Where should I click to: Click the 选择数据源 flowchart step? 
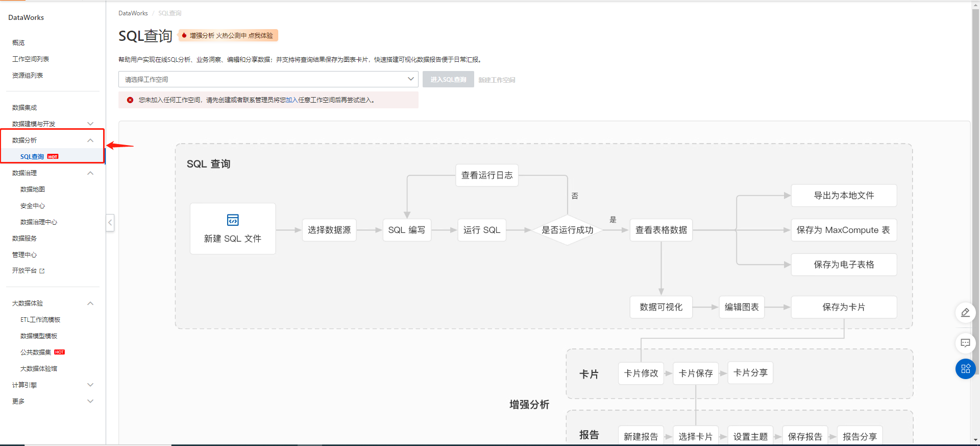coord(329,230)
